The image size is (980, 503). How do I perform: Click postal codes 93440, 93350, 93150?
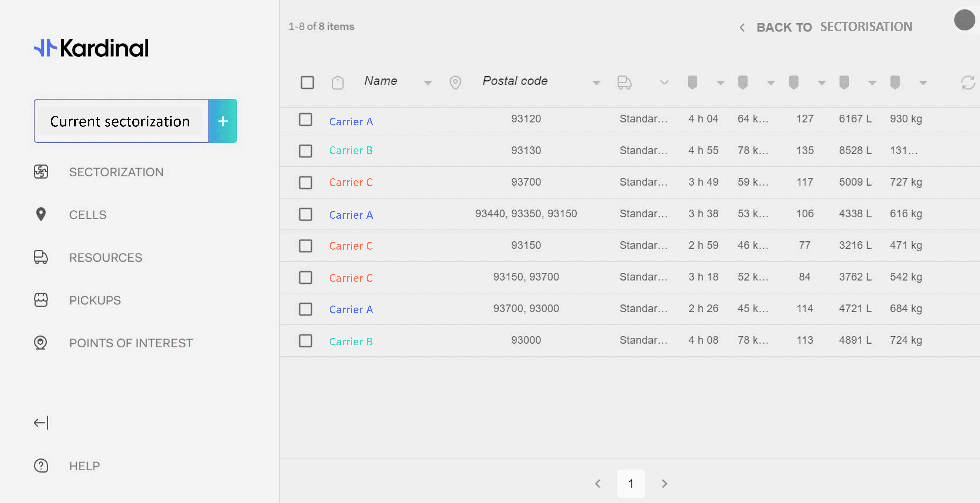pos(526,214)
